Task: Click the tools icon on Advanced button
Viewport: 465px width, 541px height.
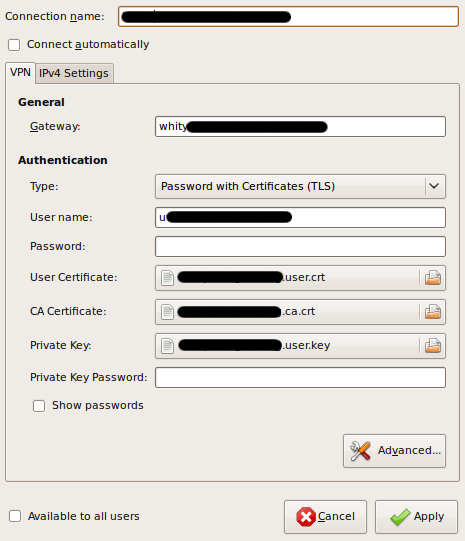Action: point(360,451)
